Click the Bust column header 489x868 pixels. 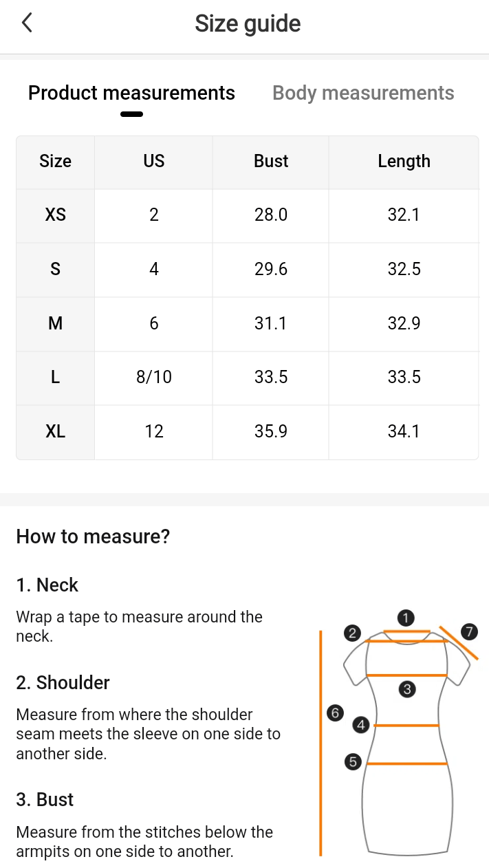[271, 162]
